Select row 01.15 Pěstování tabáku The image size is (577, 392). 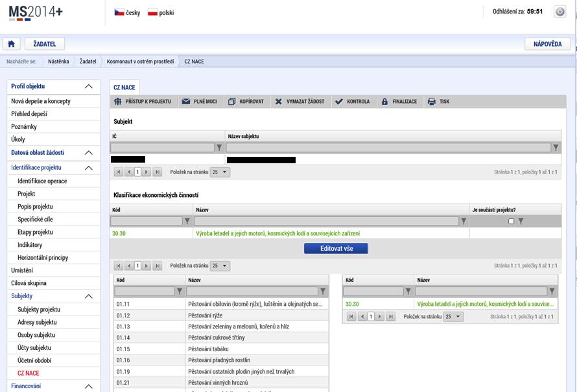[x=221, y=349]
